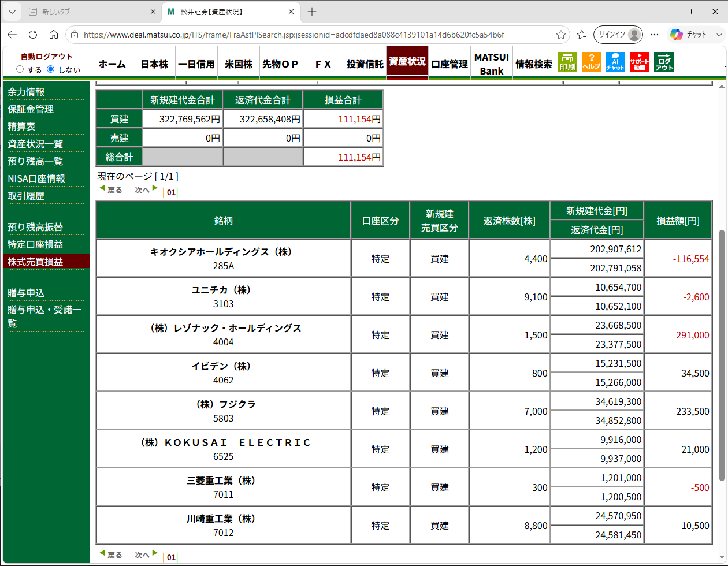Open 資産状況一覧 in the sidebar
Viewport: 728px width, 566px height.
point(35,144)
